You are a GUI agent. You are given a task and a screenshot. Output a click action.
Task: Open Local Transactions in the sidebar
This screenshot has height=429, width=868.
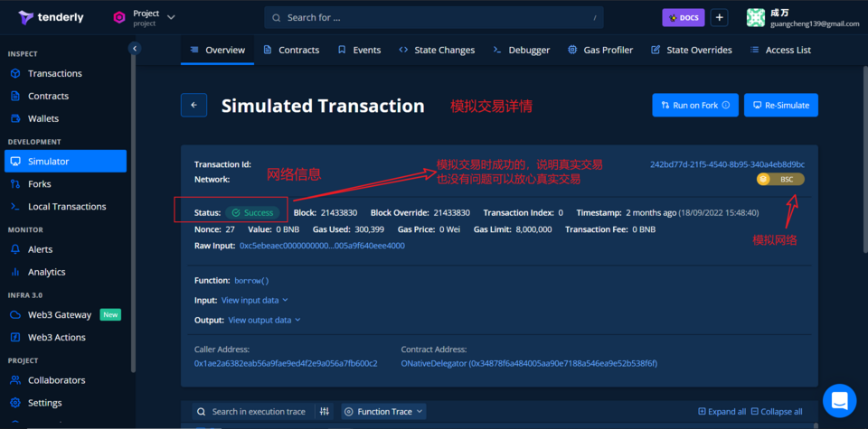65,207
